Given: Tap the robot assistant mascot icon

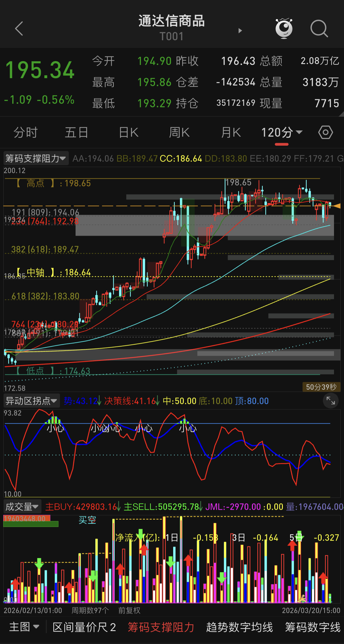Looking at the screenshot, I should pyautogui.click(x=284, y=28).
